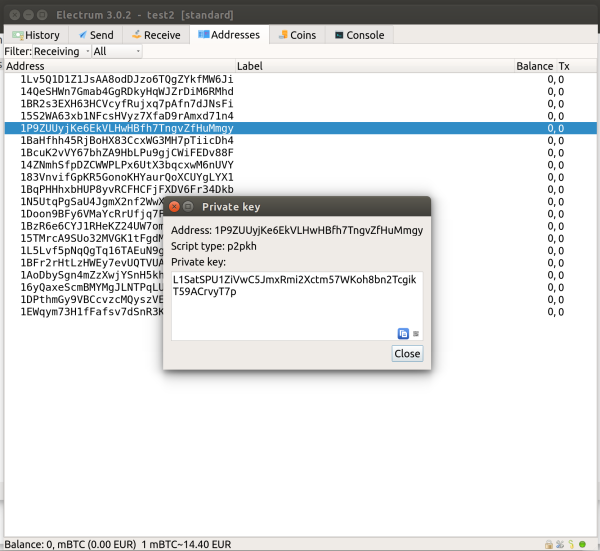Select address starting with 183VnvifGpKR5
The height and width of the screenshot is (551, 600).
click(x=126, y=177)
